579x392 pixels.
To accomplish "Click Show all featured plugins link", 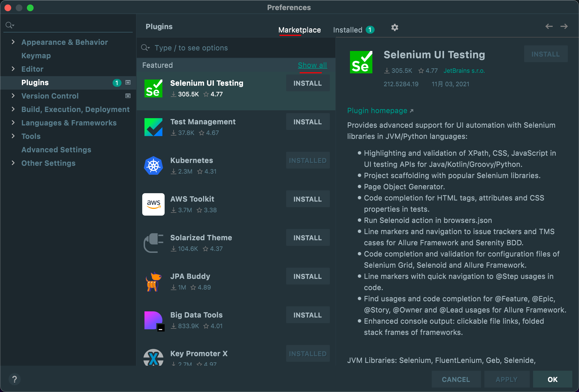I will tap(312, 65).
